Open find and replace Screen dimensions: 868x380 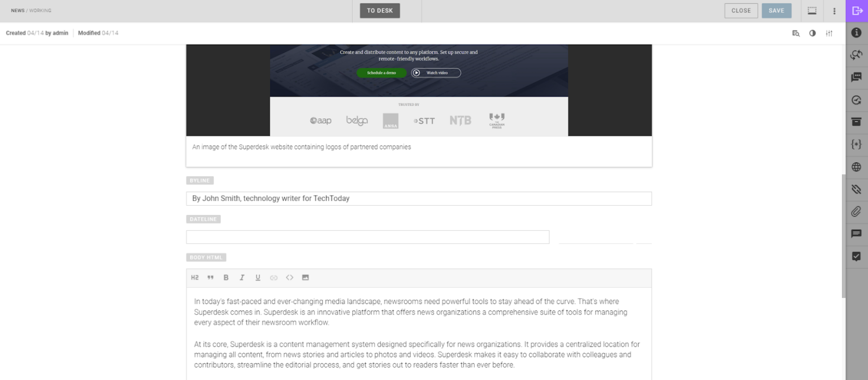(x=797, y=33)
